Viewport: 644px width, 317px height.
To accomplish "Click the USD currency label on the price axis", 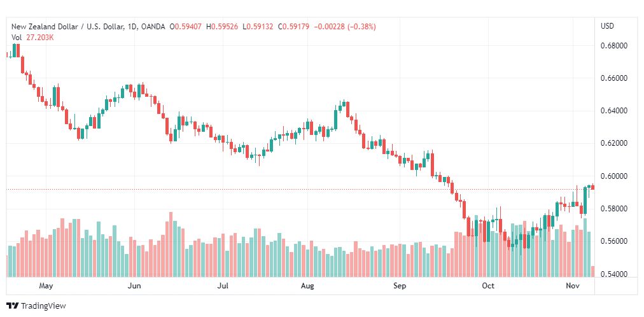I will click(x=608, y=26).
